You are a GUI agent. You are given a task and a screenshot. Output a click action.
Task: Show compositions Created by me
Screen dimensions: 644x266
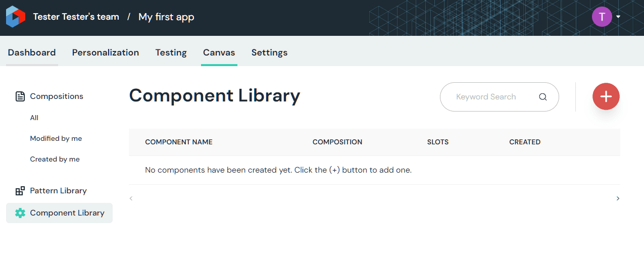coord(55,159)
